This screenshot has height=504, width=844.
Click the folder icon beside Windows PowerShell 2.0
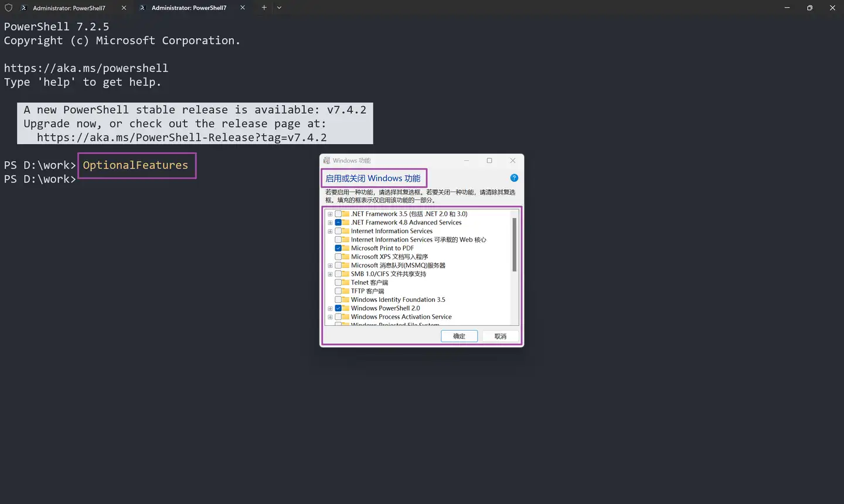click(346, 308)
